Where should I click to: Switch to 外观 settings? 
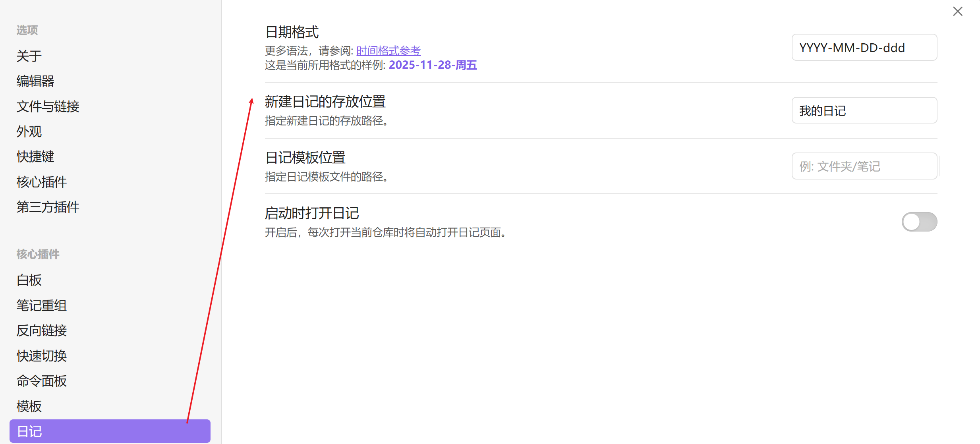[29, 131]
